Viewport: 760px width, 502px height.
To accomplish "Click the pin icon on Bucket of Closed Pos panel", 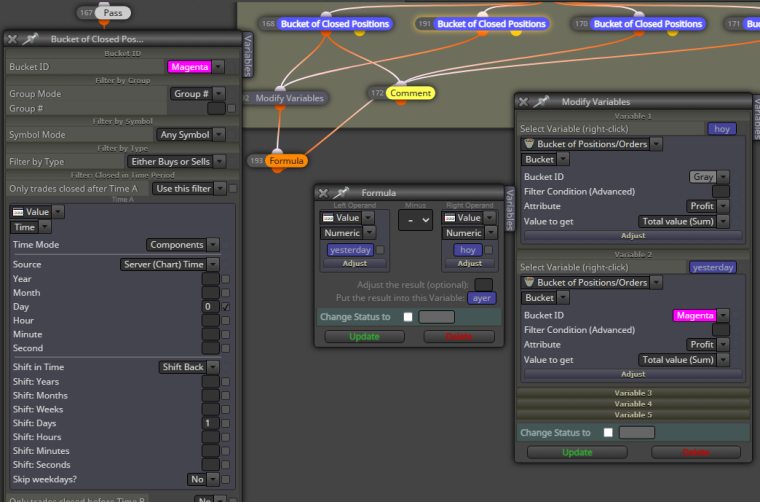I will (30, 39).
